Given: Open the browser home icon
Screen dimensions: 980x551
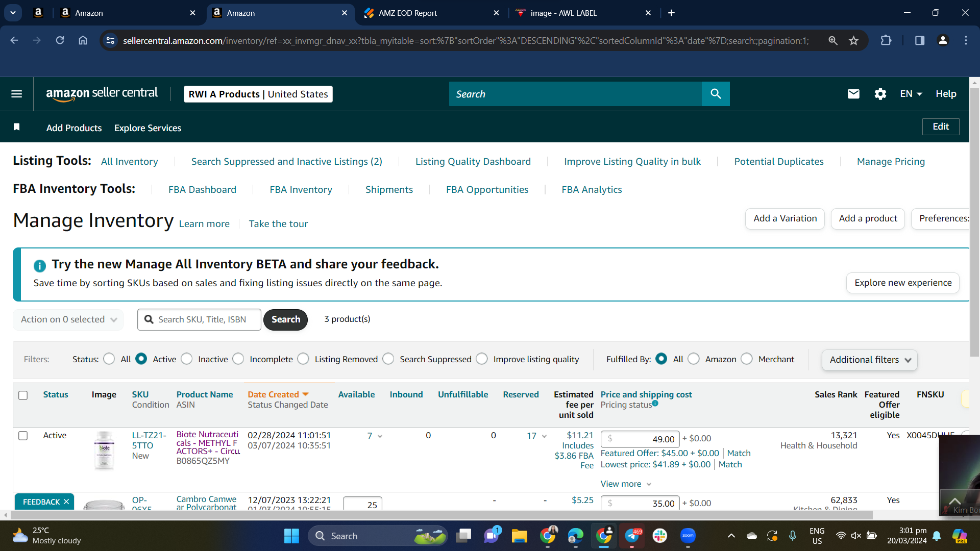Looking at the screenshot, I should pyautogui.click(x=83, y=40).
